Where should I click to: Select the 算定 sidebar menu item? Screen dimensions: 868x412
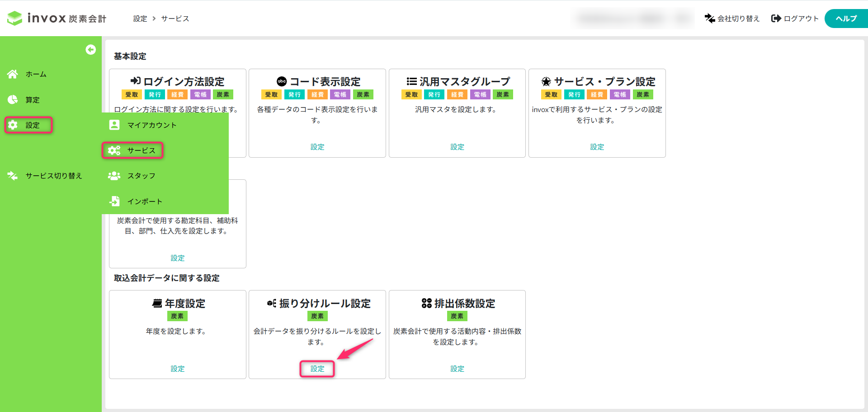point(32,100)
